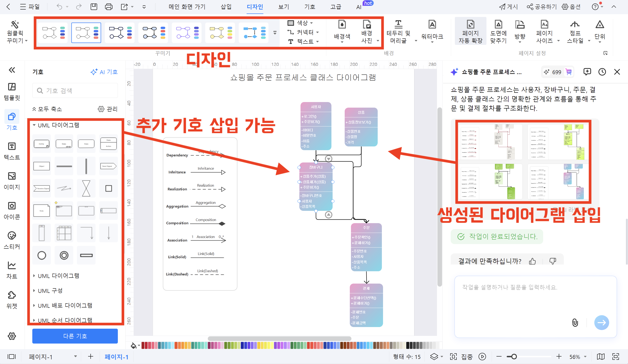
Task: Expand the UML 배포 다이어그램 category
Action: [x=65, y=305]
